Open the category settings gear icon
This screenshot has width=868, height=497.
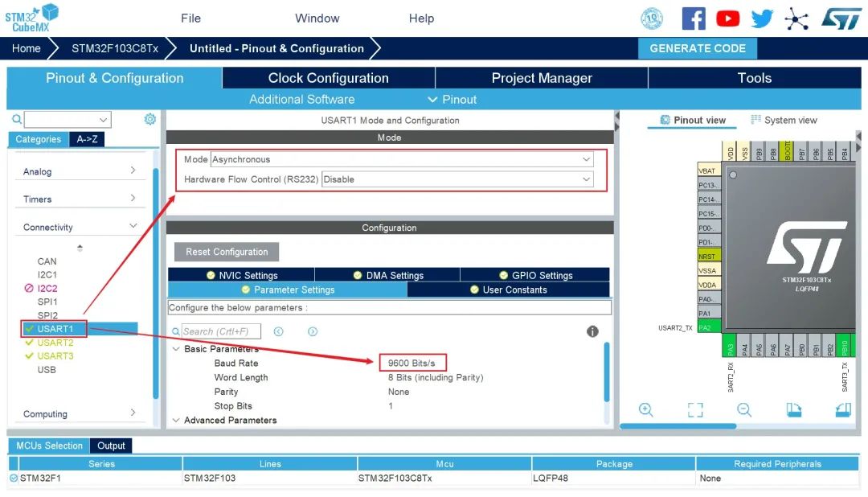point(150,119)
